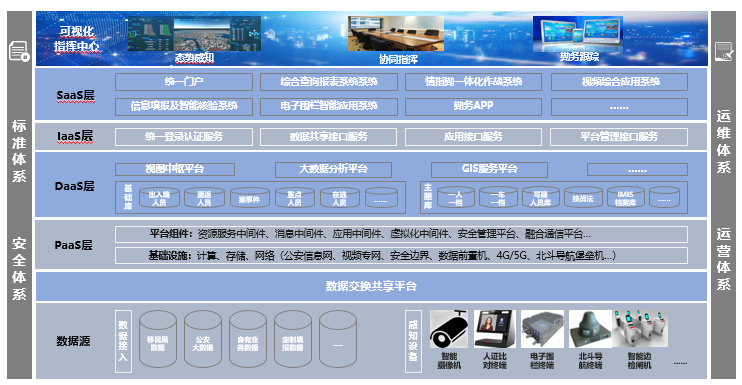Click the 公安大数据 database cylinder

click(x=203, y=339)
